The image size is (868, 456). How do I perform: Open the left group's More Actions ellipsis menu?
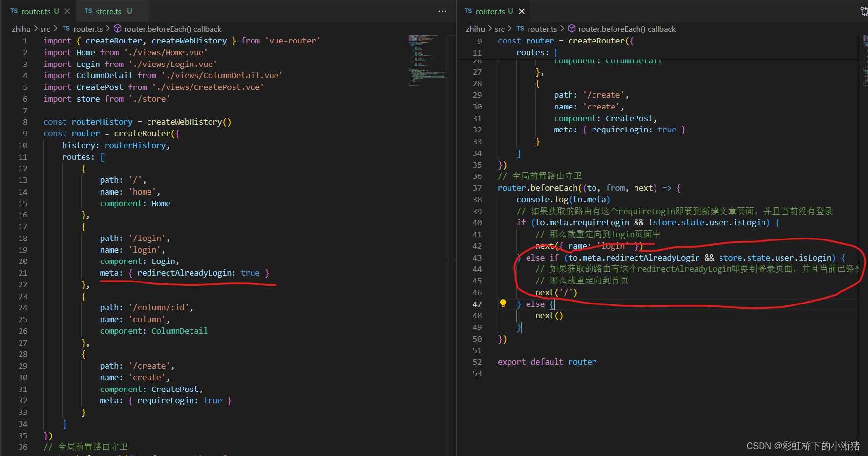click(442, 11)
